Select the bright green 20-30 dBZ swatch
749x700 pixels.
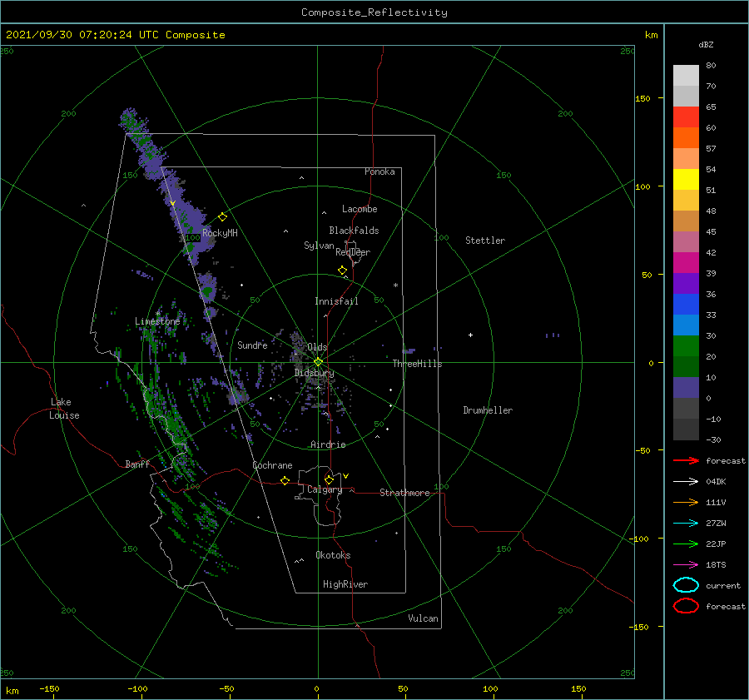(x=686, y=345)
